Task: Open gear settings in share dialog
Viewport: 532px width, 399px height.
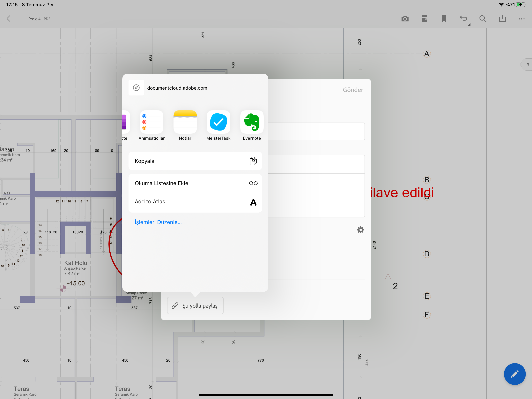Action: 360,230
